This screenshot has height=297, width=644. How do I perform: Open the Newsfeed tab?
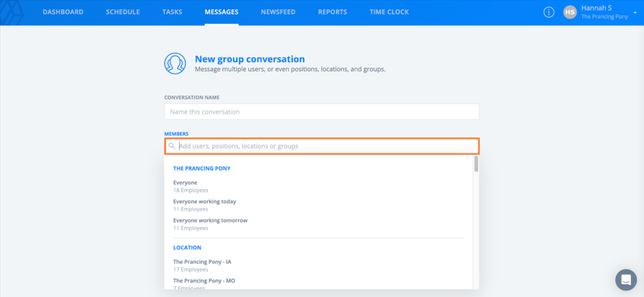(278, 12)
